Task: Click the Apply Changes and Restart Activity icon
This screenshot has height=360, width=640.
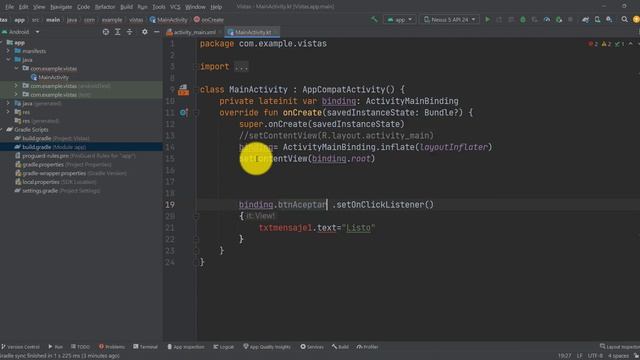Action: (499, 20)
